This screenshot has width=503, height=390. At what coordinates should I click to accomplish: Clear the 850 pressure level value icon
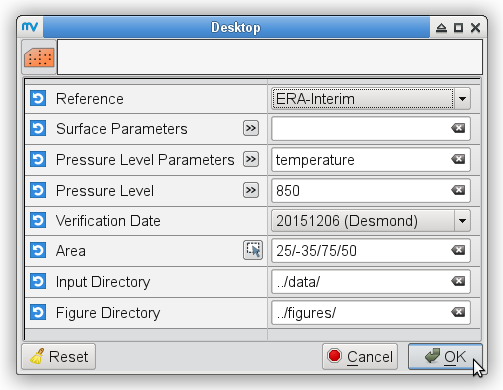coord(458,190)
